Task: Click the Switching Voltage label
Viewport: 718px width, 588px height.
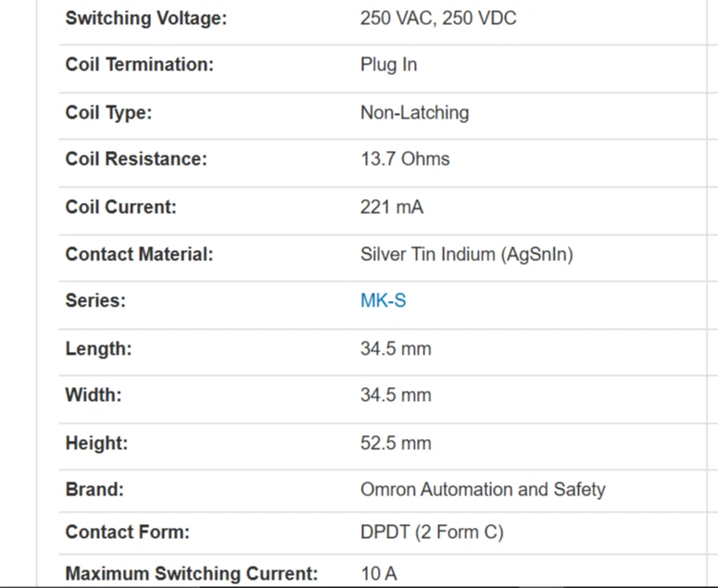Action: 145,19
